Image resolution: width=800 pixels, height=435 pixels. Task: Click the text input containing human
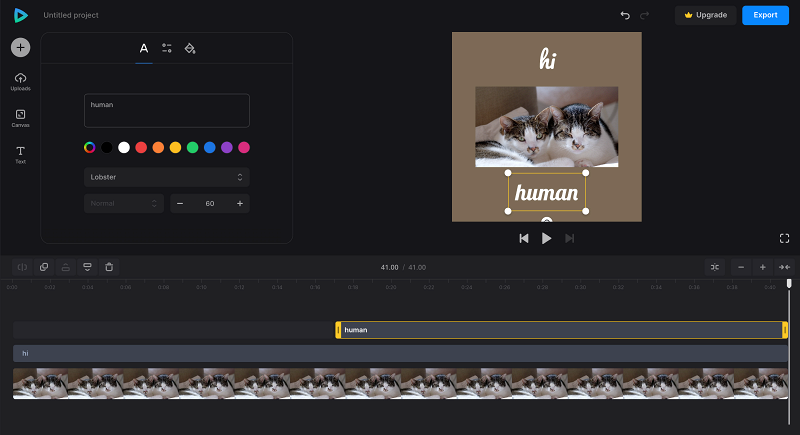pos(167,110)
